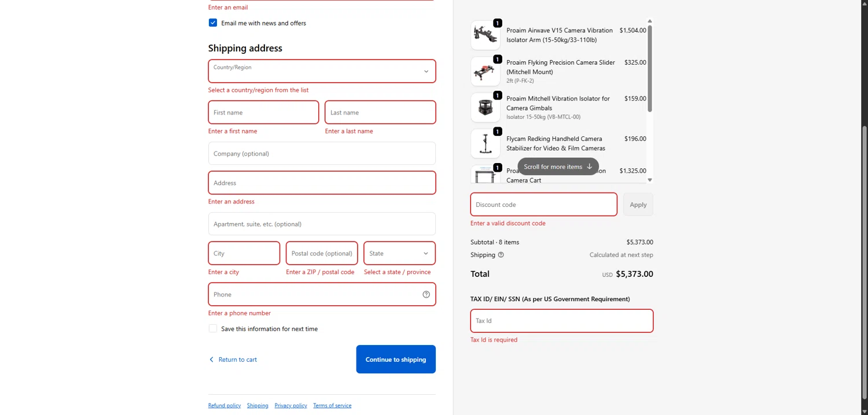This screenshot has height=415, width=868.
Task: Click the phone field help question icon
Action: (426, 294)
